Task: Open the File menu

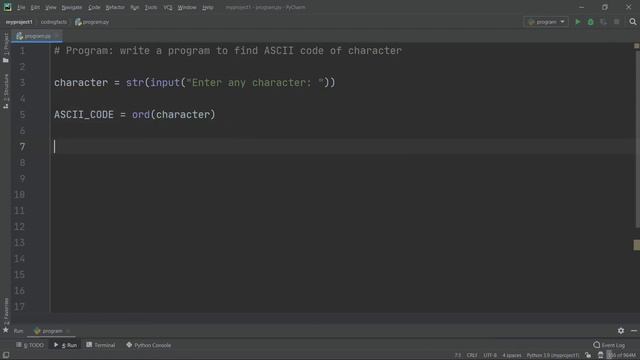Action: (21, 7)
